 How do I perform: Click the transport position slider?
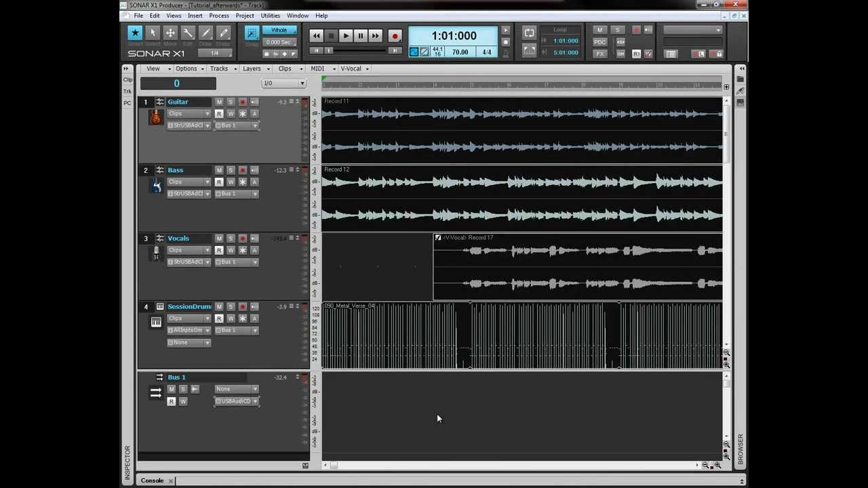(x=329, y=51)
